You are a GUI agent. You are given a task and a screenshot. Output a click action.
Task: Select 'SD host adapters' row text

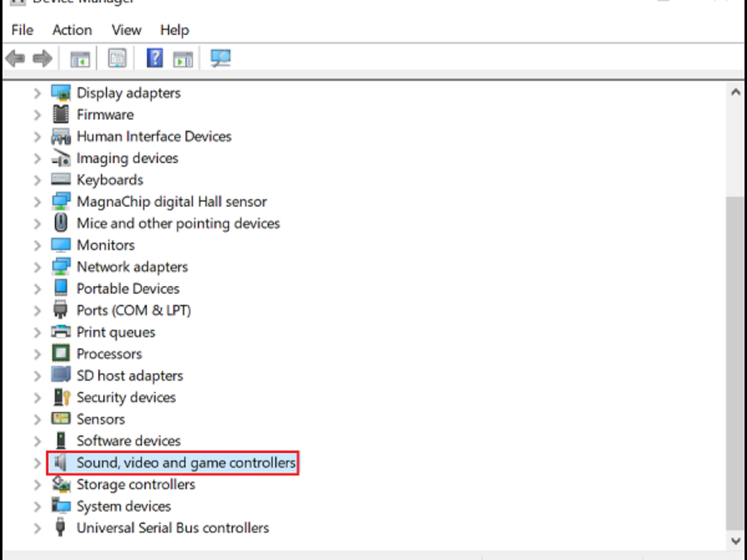[130, 375]
